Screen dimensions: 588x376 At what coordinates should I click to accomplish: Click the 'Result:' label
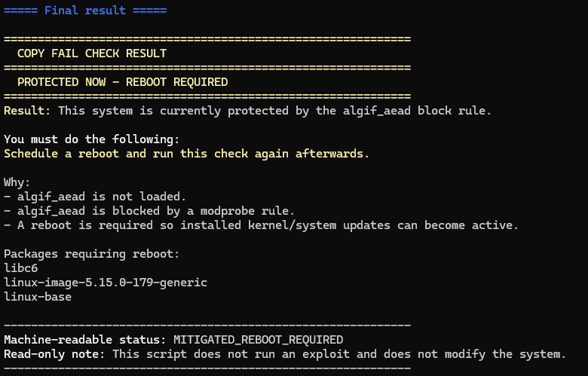point(27,111)
